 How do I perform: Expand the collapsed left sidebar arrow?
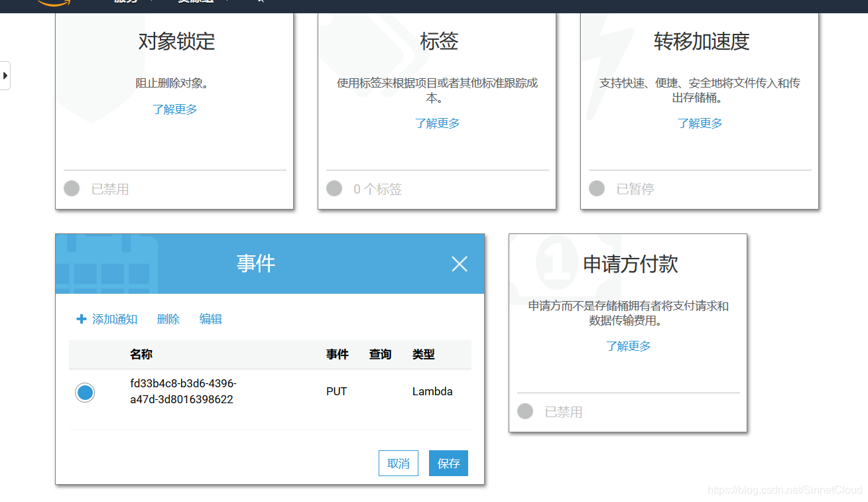7,75
